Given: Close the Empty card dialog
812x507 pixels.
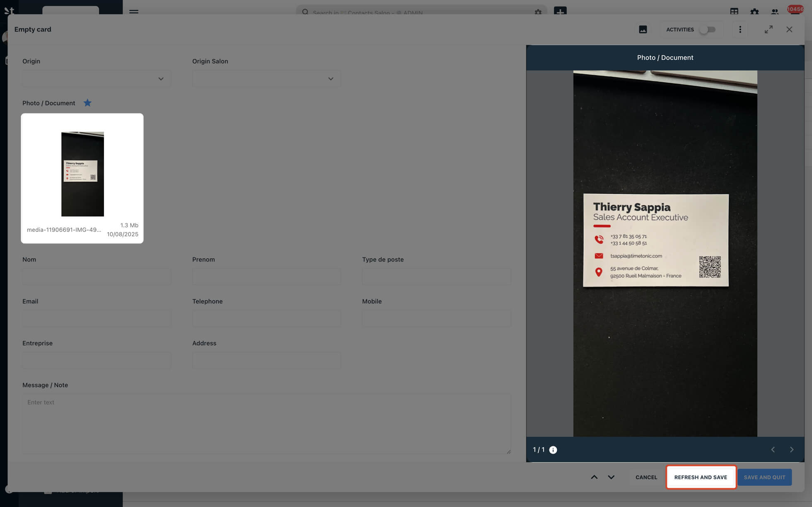Looking at the screenshot, I should tap(789, 29).
